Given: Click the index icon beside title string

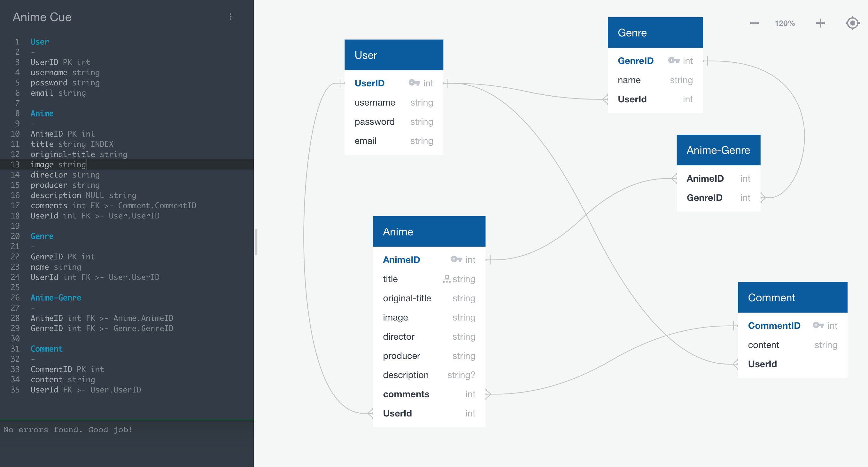Looking at the screenshot, I should [x=446, y=279].
